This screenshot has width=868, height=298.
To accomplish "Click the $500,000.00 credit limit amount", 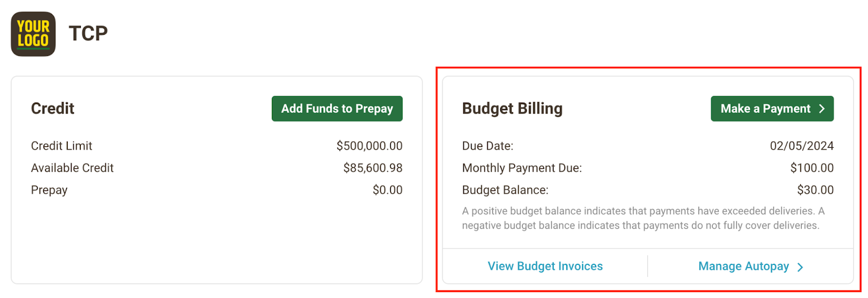I will [x=369, y=146].
